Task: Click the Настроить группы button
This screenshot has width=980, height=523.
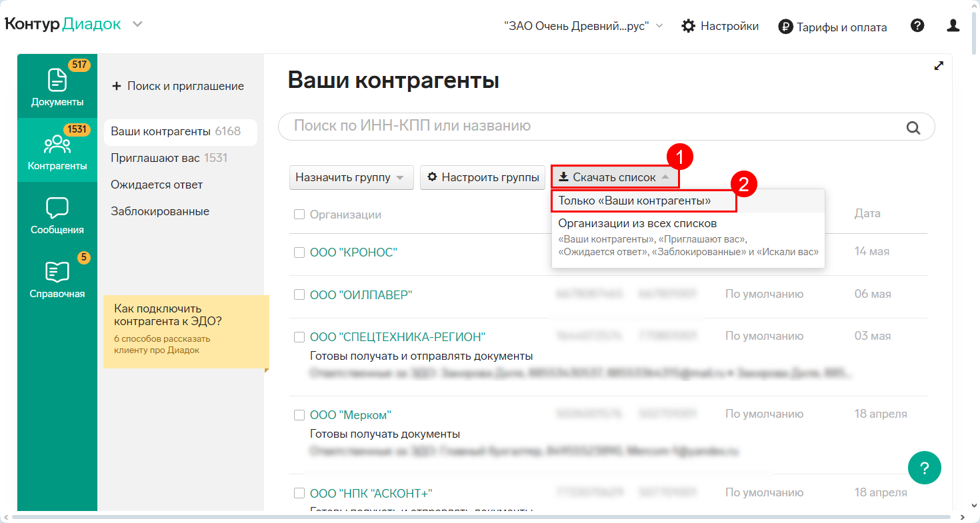Action: (483, 177)
